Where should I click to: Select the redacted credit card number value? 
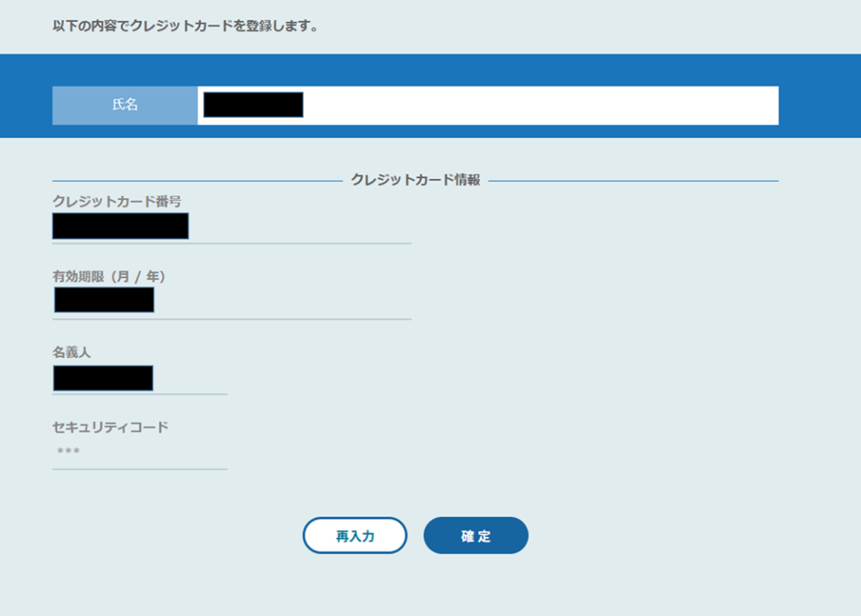[x=120, y=226]
